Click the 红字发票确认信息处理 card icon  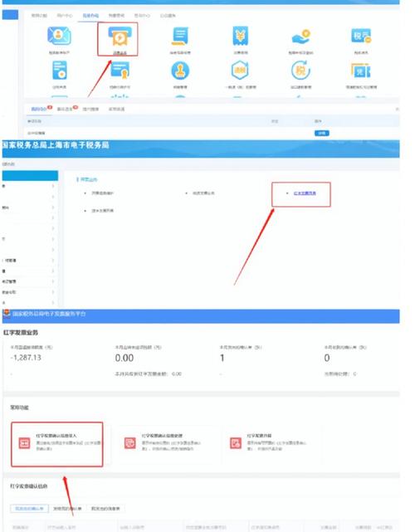(x=130, y=442)
